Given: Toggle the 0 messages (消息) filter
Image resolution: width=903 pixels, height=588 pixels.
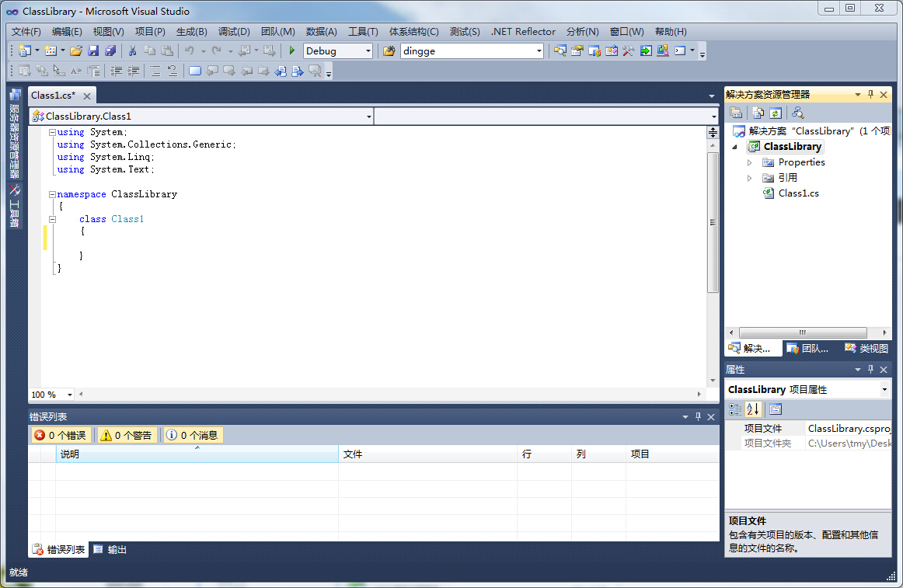Looking at the screenshot, I should click(193, 436).
